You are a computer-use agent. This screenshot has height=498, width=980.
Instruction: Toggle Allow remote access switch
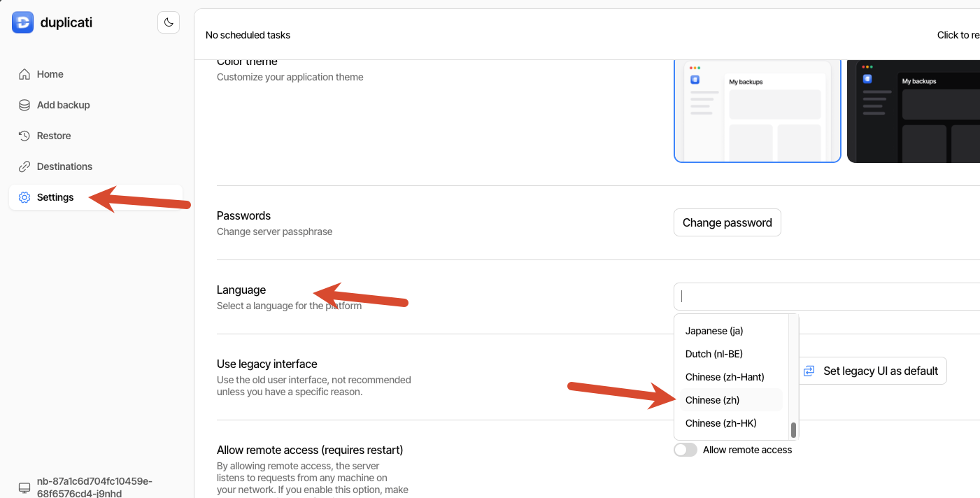(686, 450)
